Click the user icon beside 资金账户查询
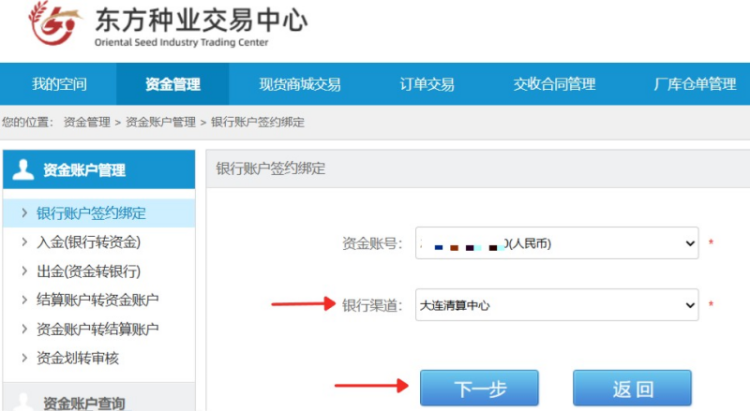 coord(22,402)
